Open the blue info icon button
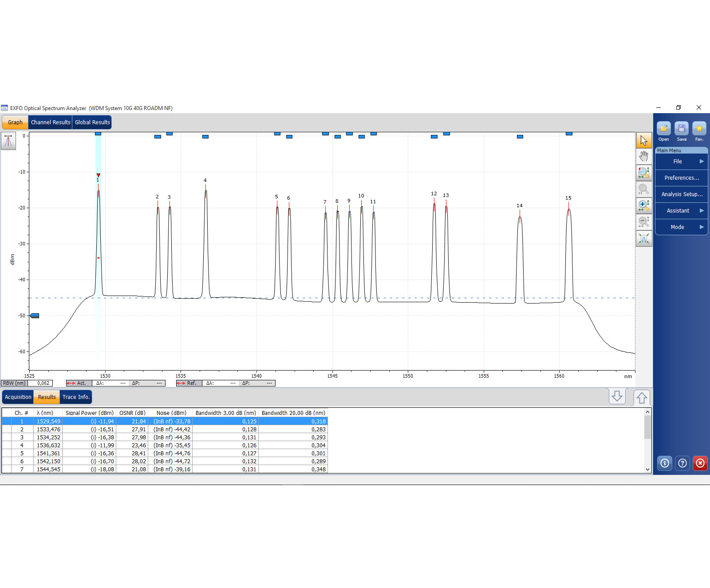 [664, 463]
